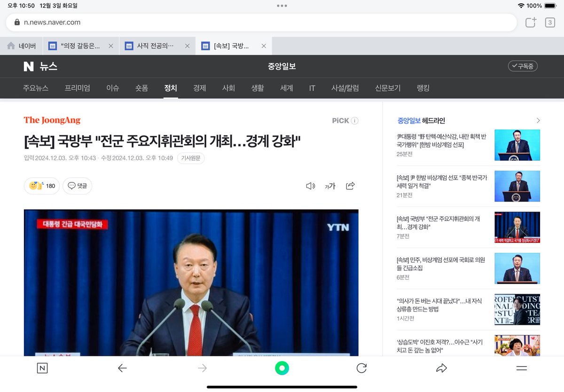Share the article via share icon
The image size is (564, 392).
pyautogui.click(x=350, y=186)
